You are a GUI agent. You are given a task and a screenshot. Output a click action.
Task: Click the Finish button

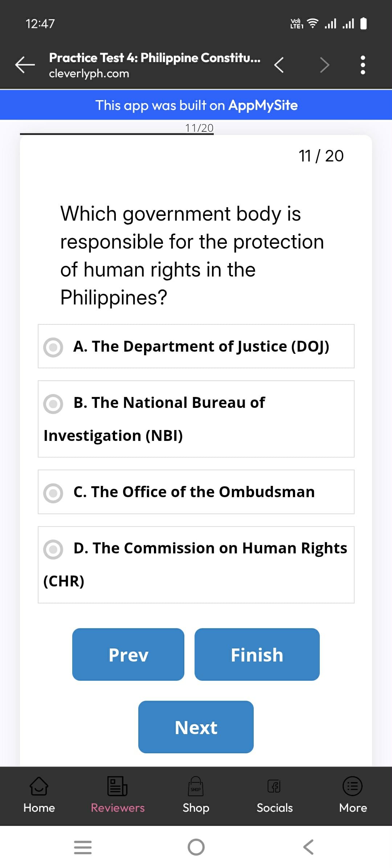point(257,654)
